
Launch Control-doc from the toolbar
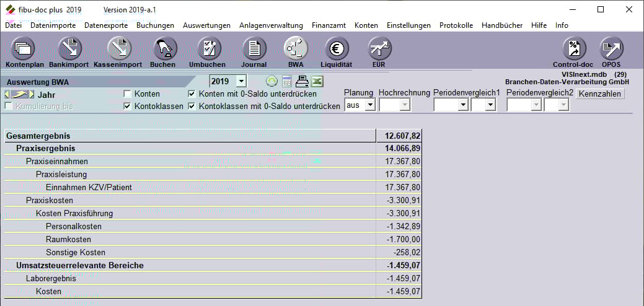(x=574, y=48)
